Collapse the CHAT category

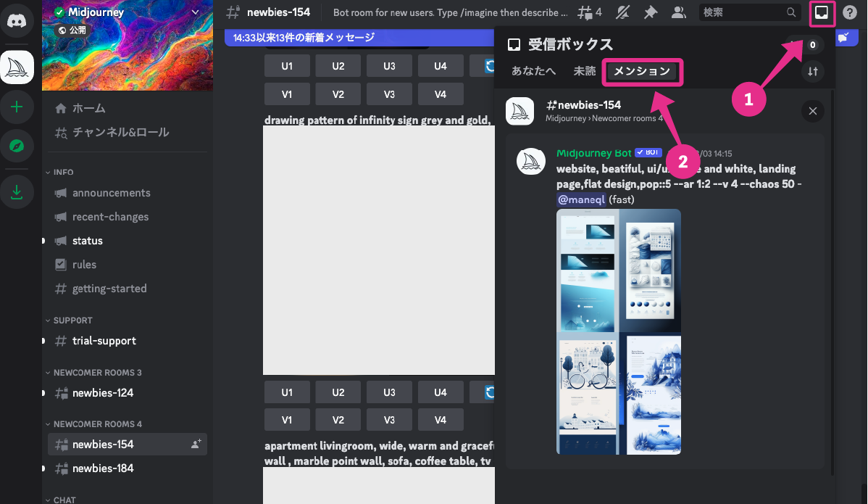click(x=61, y=500)
